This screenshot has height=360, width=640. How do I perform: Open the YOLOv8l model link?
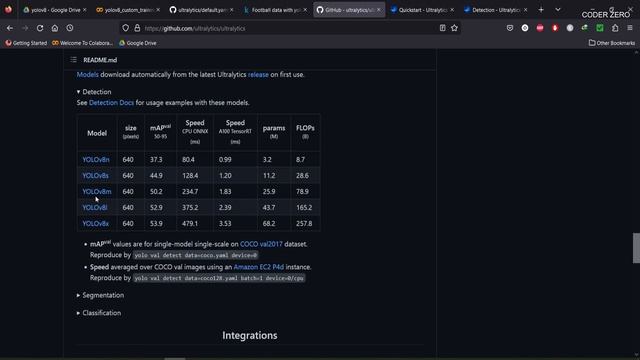95,207
